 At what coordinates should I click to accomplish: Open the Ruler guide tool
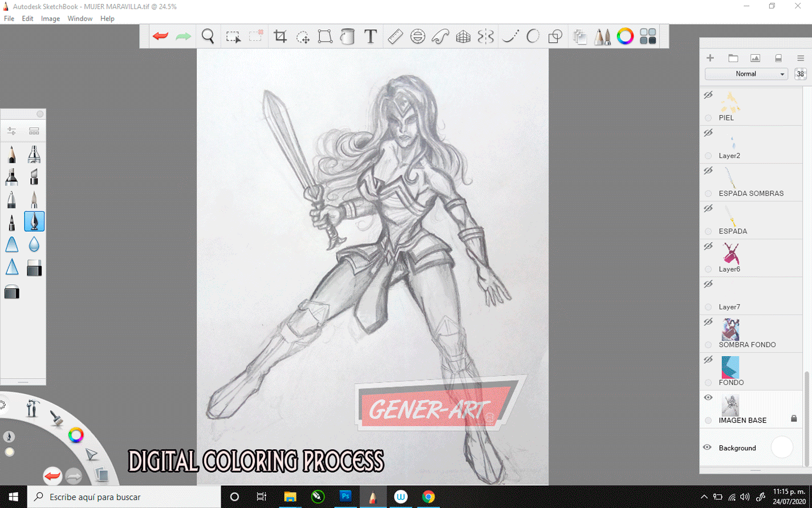click(395, 37)
